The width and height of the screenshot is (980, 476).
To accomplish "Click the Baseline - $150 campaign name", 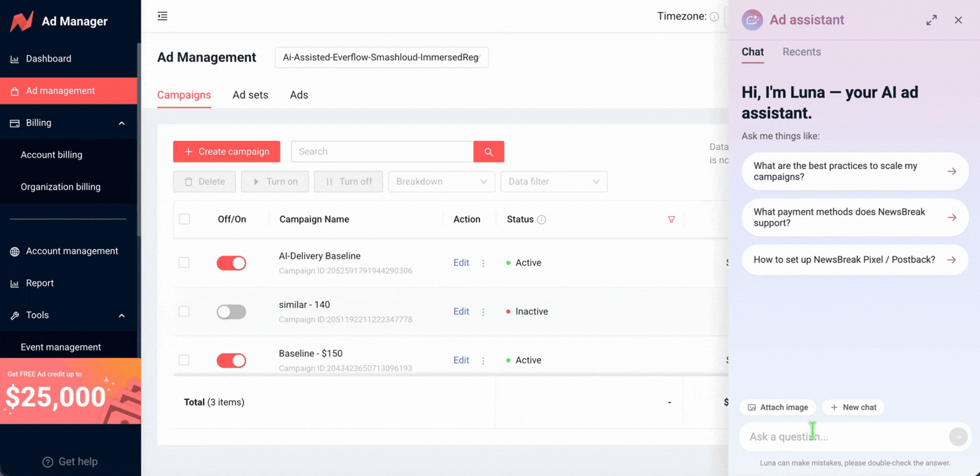I will coord(310,354).
